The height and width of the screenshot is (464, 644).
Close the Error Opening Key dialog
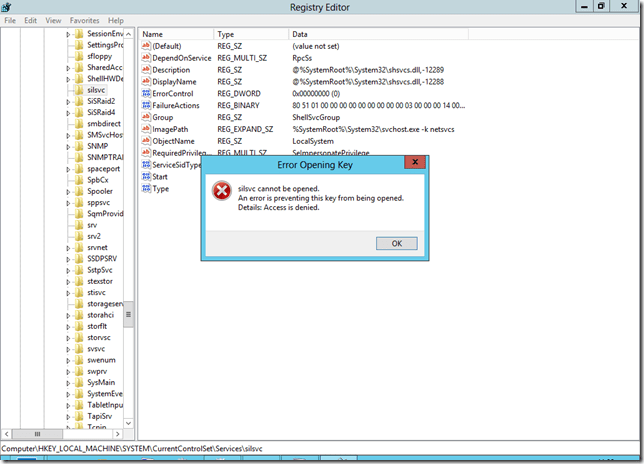pyautogui.click(x=415, y=162)
